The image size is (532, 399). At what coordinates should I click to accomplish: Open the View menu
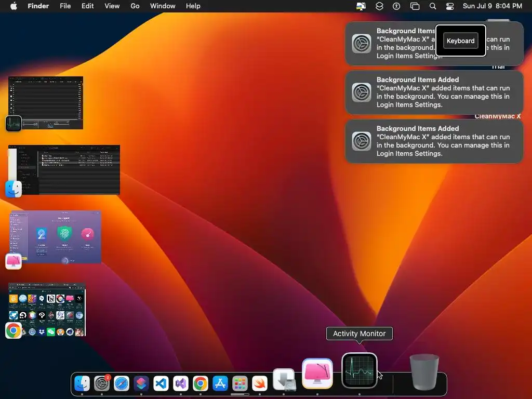point(112,6)
